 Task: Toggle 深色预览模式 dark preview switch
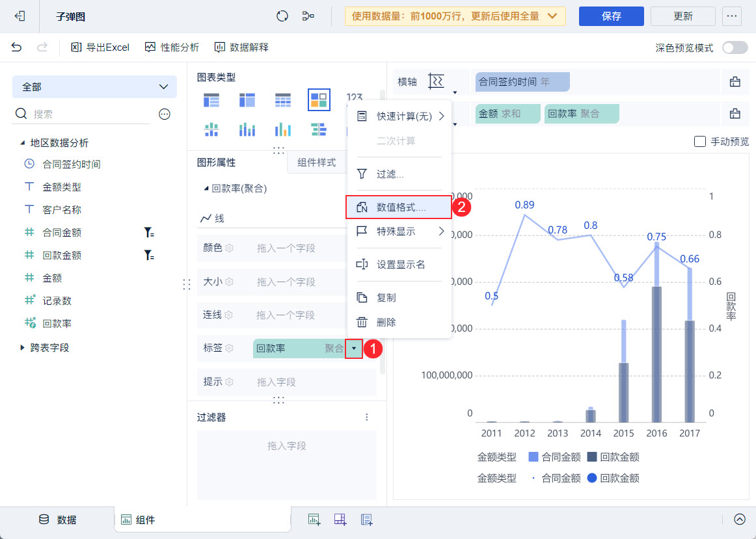point(735,47)
